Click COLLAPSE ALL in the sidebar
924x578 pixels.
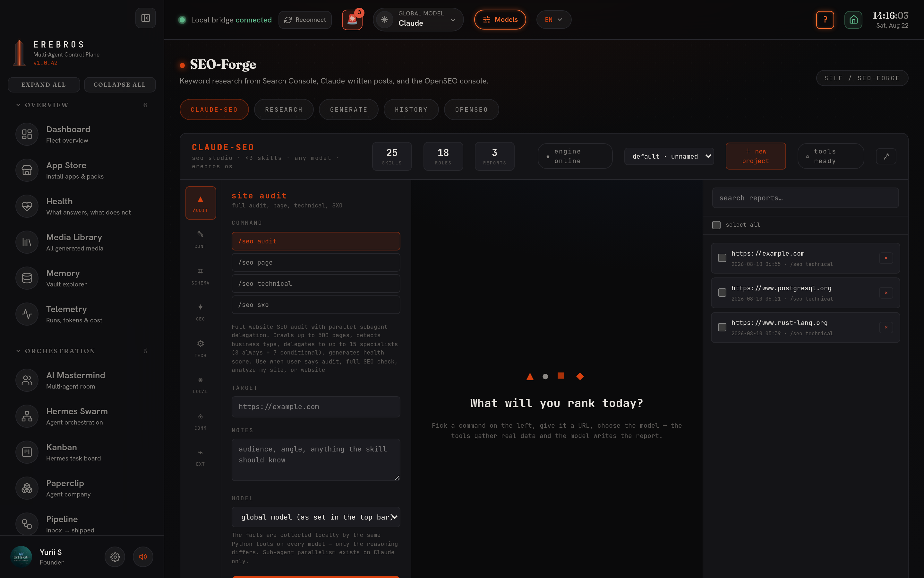click(x=119, y=84)
